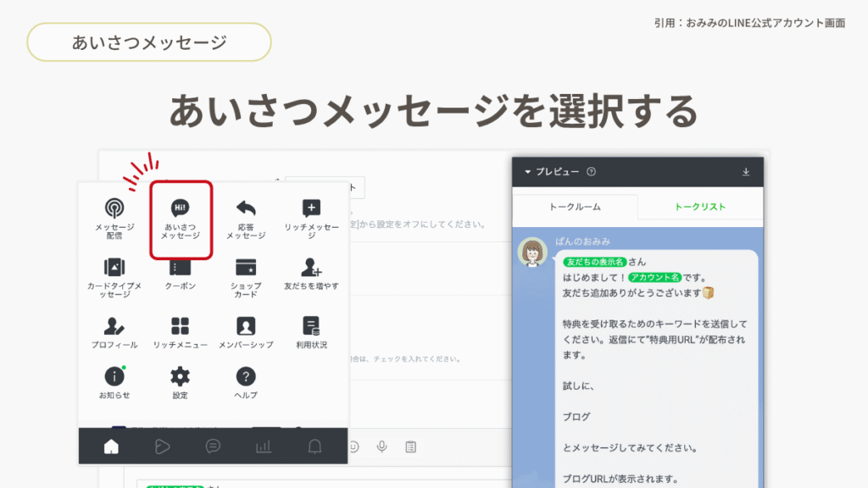Switch to the トークルーム tab

pos(576,207)
